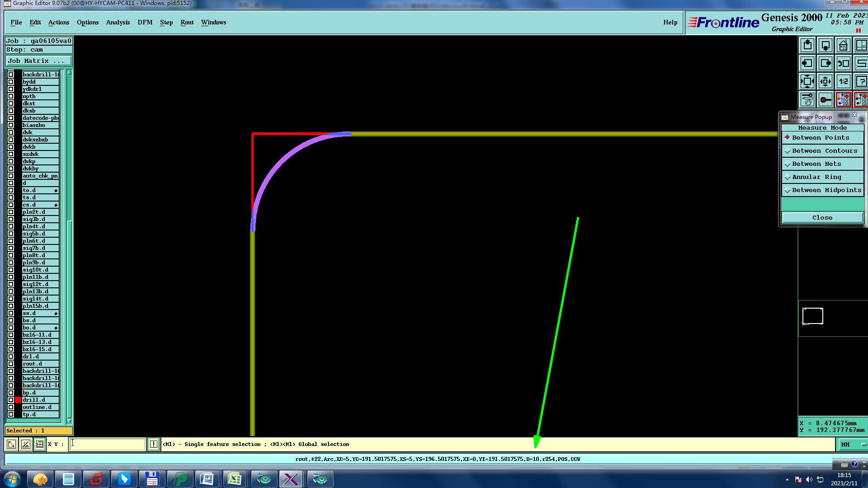
Task: Click the Home view icon
Action: (843, 46)
